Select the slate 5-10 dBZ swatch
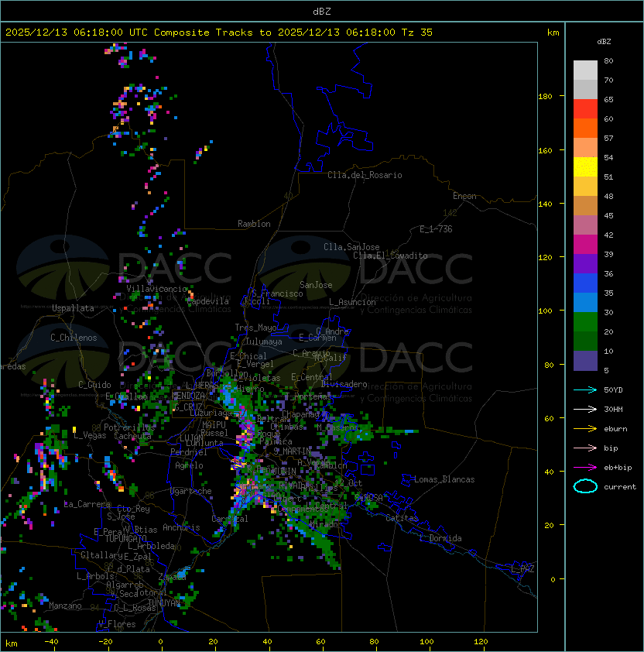The image size is (644, 652). 585,361
